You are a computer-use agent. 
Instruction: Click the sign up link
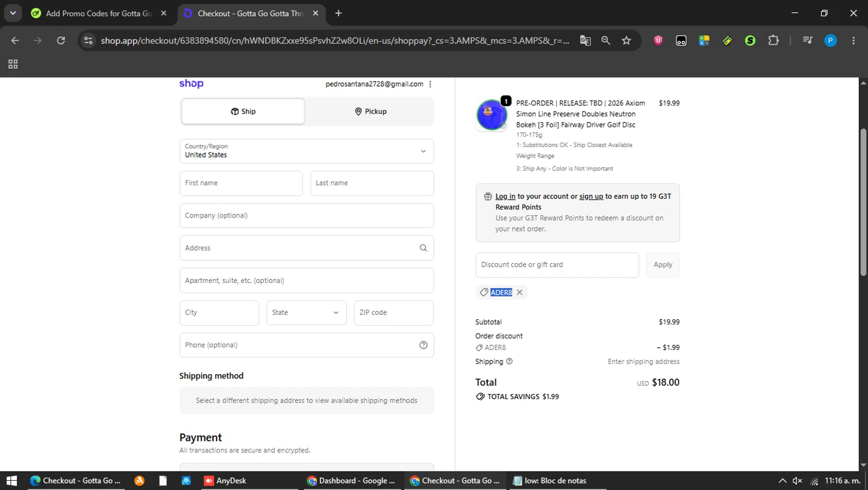[x=591, y=196]
